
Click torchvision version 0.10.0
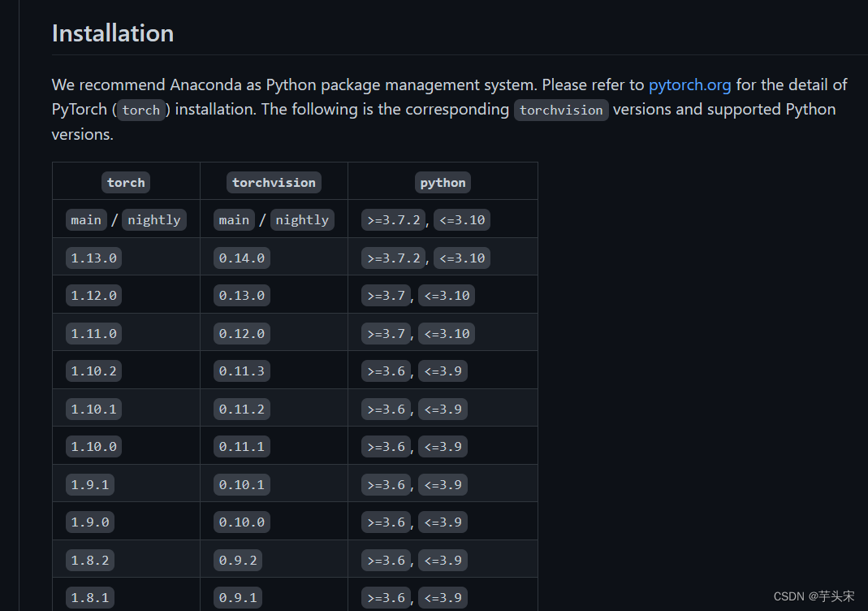click(x=242, y=522)
